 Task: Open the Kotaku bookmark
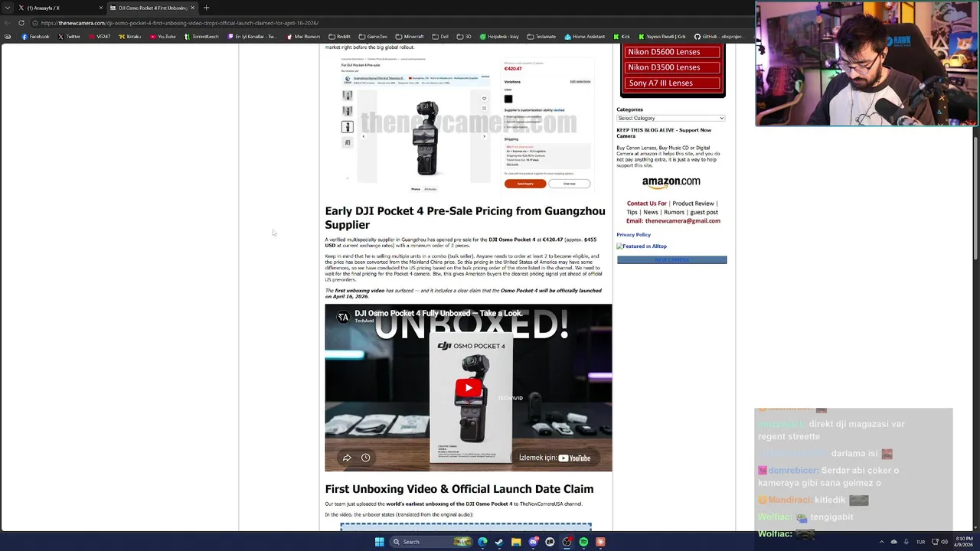coord(130,37)
